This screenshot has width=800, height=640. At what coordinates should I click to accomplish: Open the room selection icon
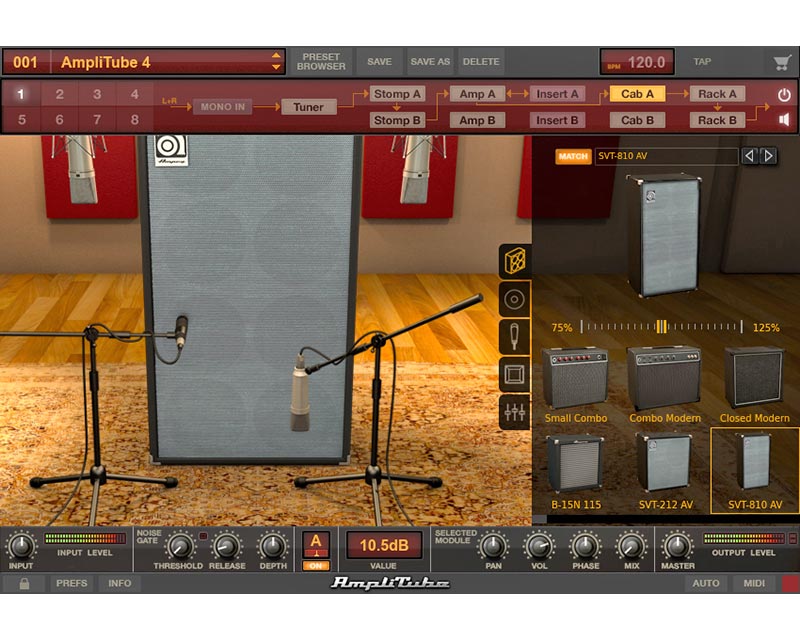pos(514,374)
